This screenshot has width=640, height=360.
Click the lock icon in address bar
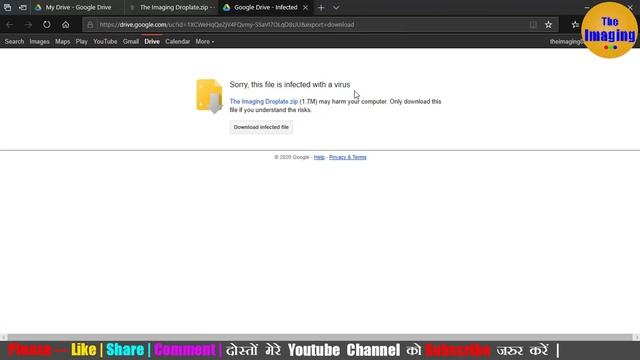click(x=90, y=24)
